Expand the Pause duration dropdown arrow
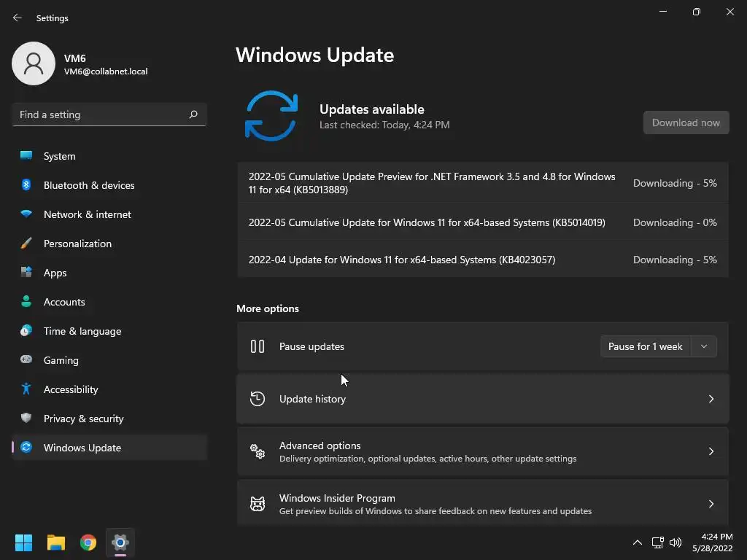The width and height of the screenshot is (747, 560). click(x=704, y=346)
